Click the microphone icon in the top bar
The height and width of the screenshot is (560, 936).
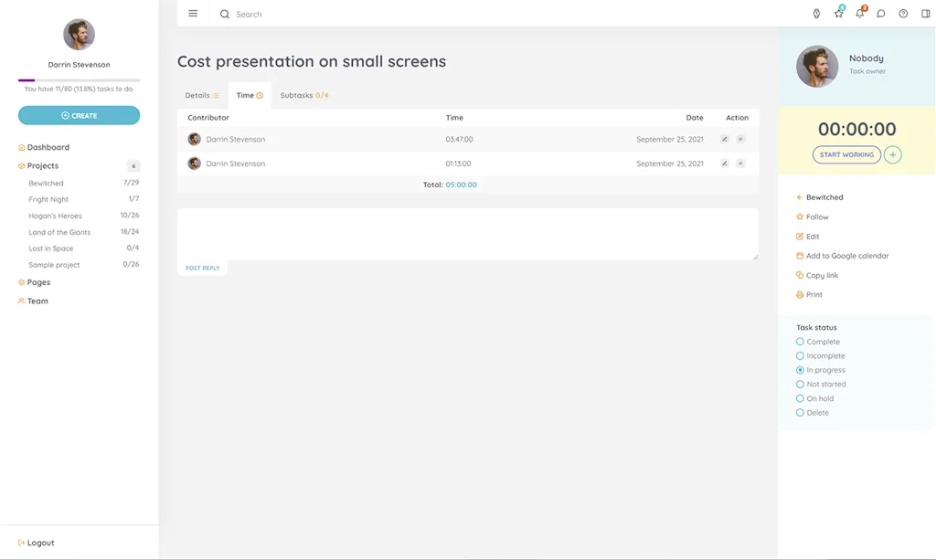816,14
